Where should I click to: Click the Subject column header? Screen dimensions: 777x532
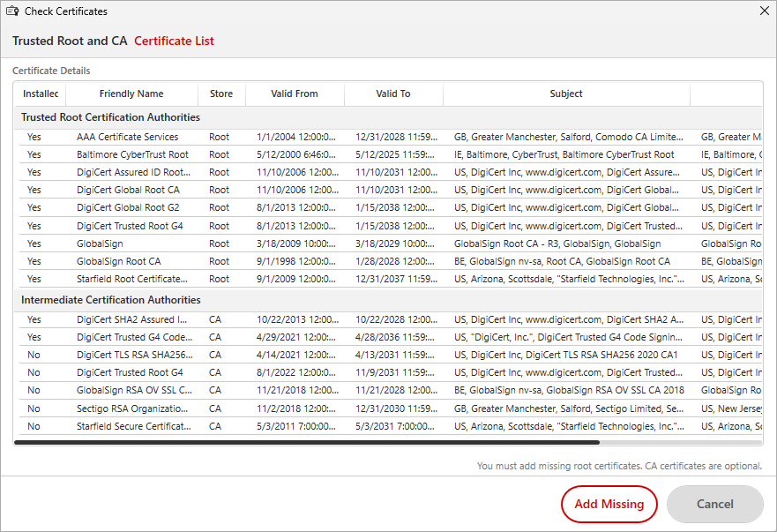click(566, 94)
